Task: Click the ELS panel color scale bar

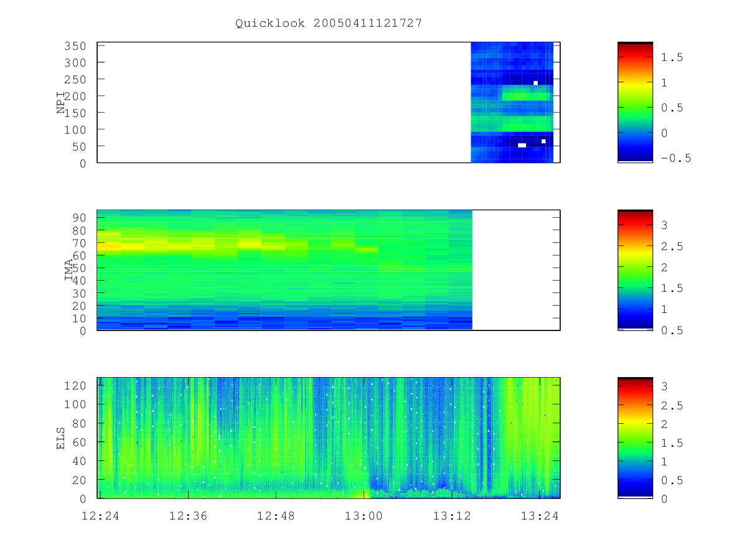Action: pos(635,437)
